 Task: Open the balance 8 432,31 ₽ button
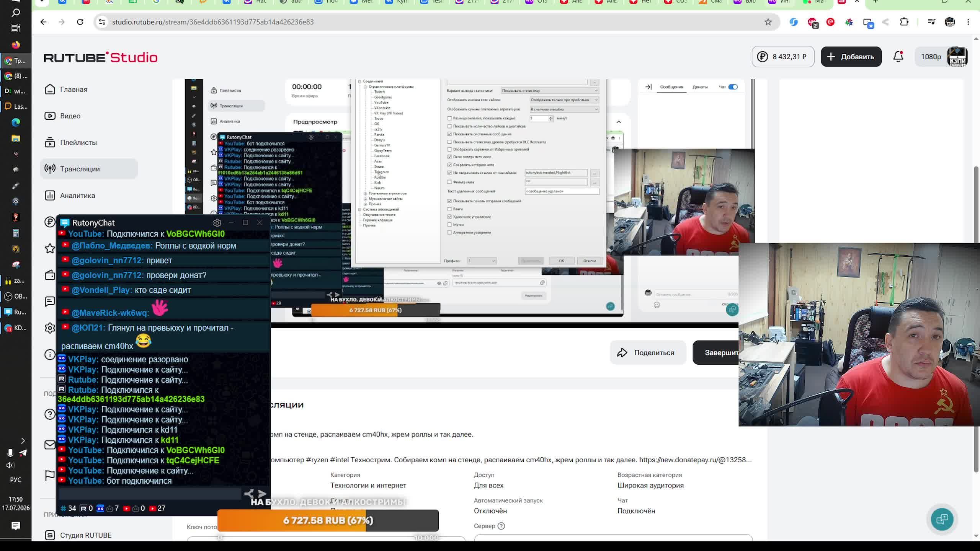783,57
